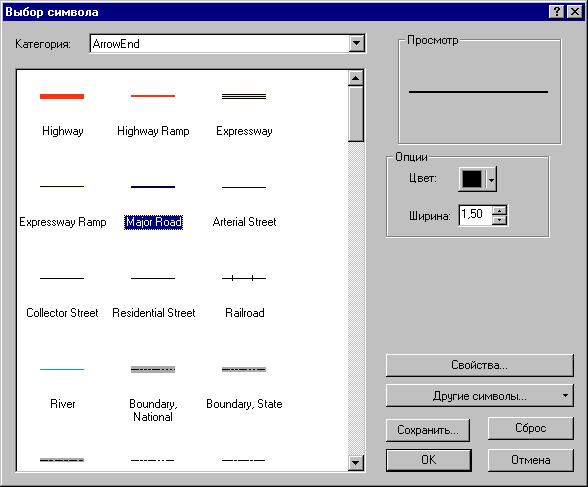Select the Expressway Ramp symbol
The height and width of the screenshot is (487, 588).
click(x=62, y=204)
